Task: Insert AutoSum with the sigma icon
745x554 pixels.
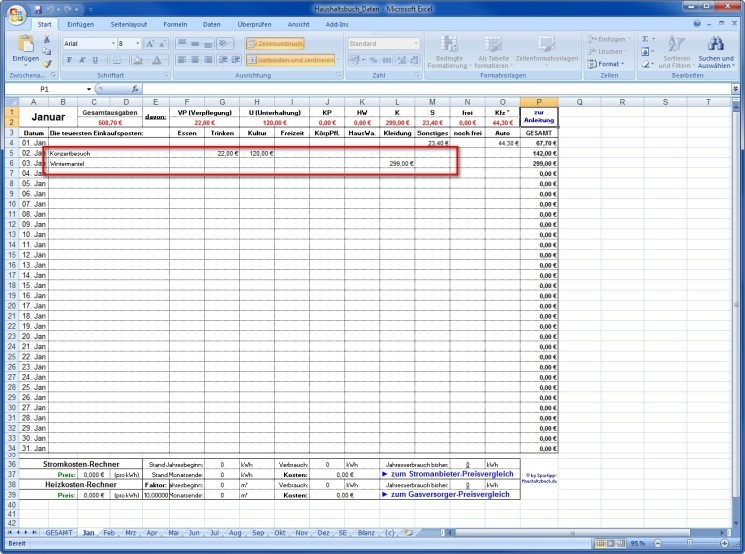Action: pos(645,39)
